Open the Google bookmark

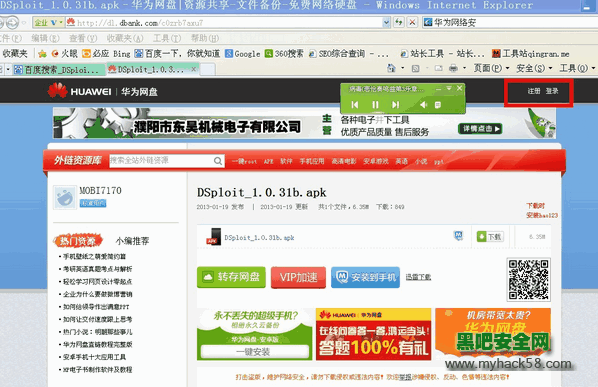(x=243, y=53)
